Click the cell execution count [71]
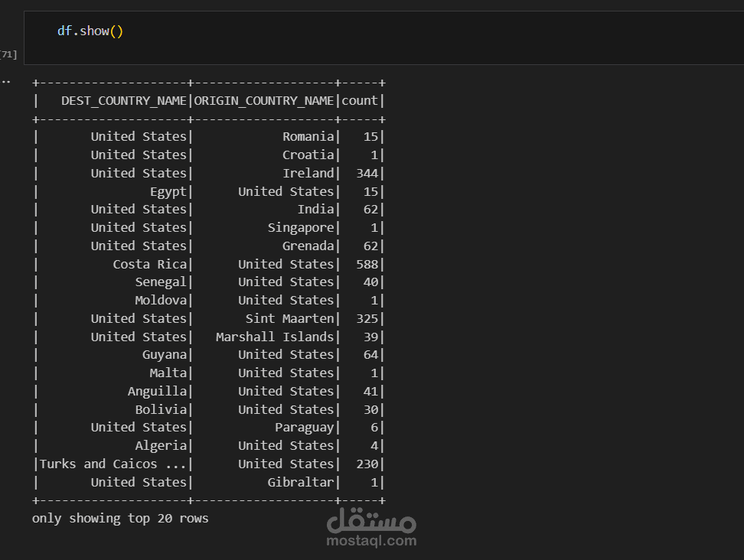Viewport: 744px width, 560px height. pyautogui.click(x=8, y=54)
